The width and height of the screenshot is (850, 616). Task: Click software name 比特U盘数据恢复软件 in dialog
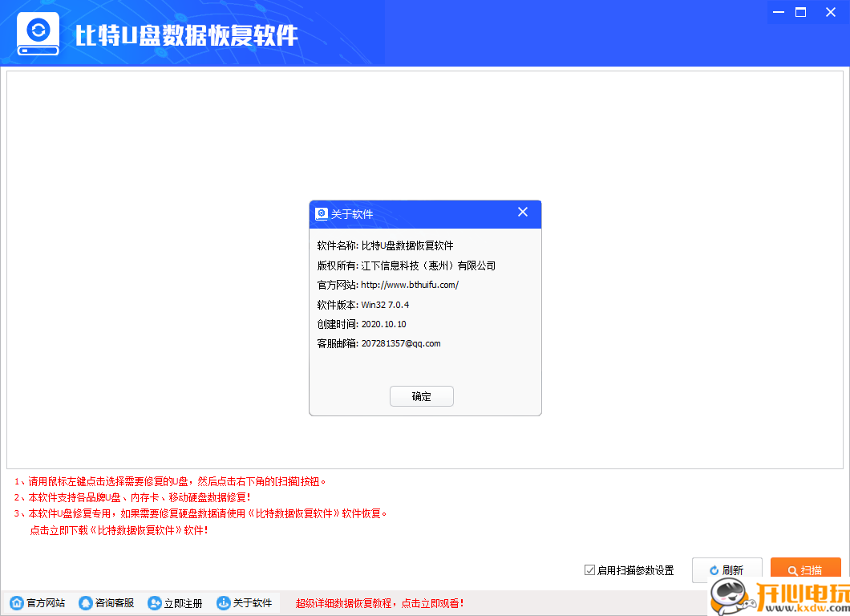407,245
